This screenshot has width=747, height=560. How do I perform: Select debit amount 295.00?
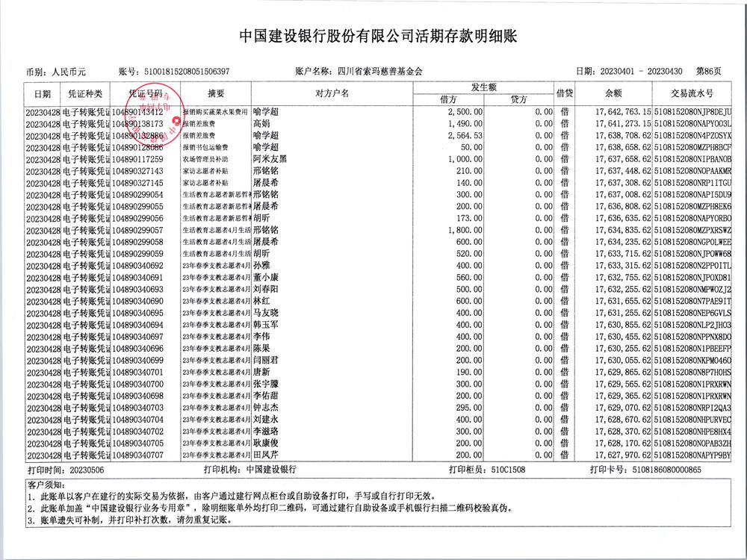tap(469, 408)
